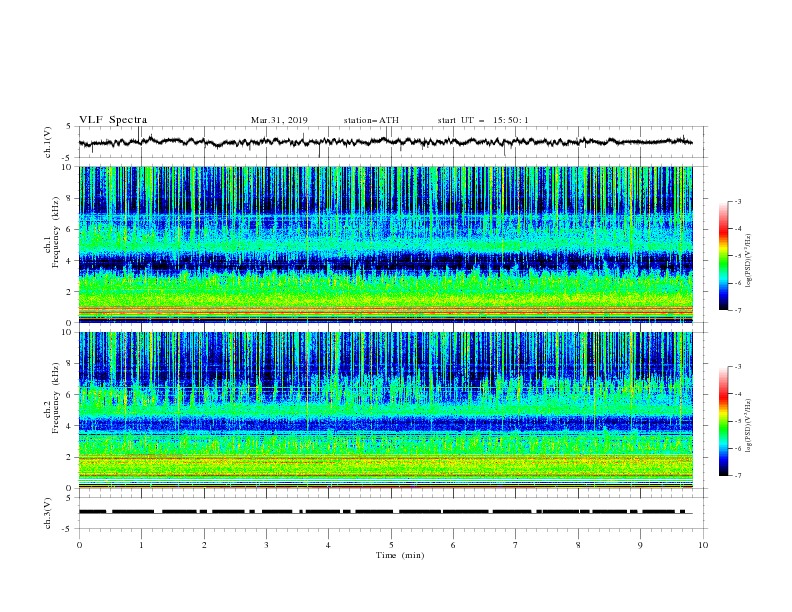This screenshot has width=792, height=612.
Task: Click time axis tick label '7'
Action: click(x=516, y=545)
